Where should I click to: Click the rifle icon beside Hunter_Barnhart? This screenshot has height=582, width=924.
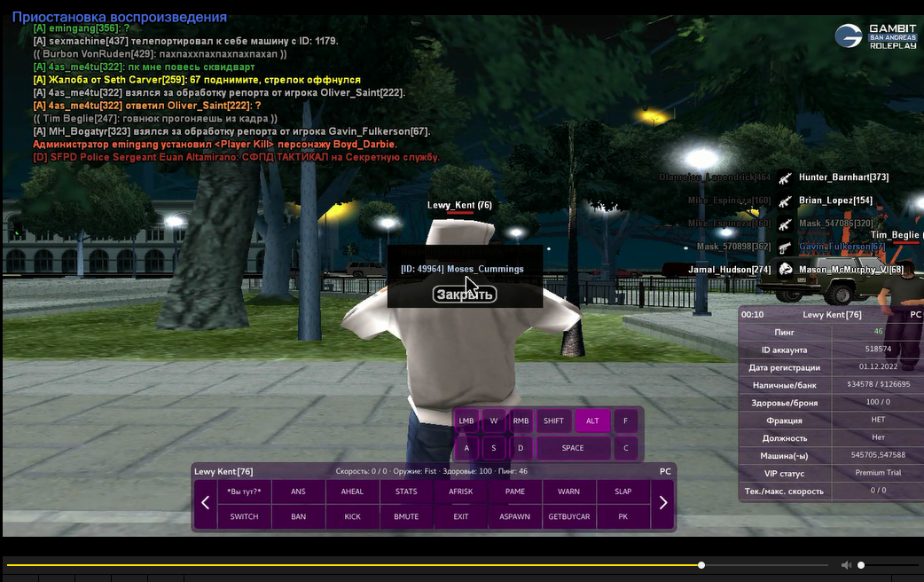point(785,177)
